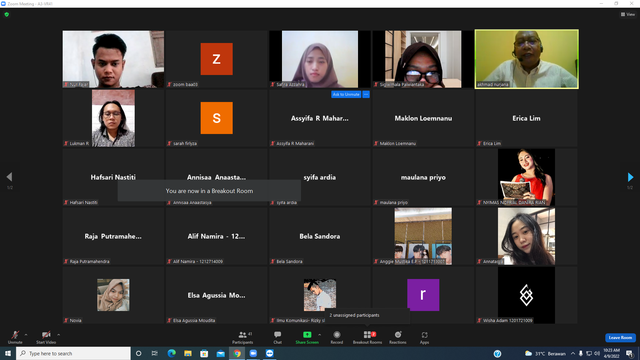Screen dimensions: 640x360
Task: Select Novia's participant tile
Action: pos(113,295)
